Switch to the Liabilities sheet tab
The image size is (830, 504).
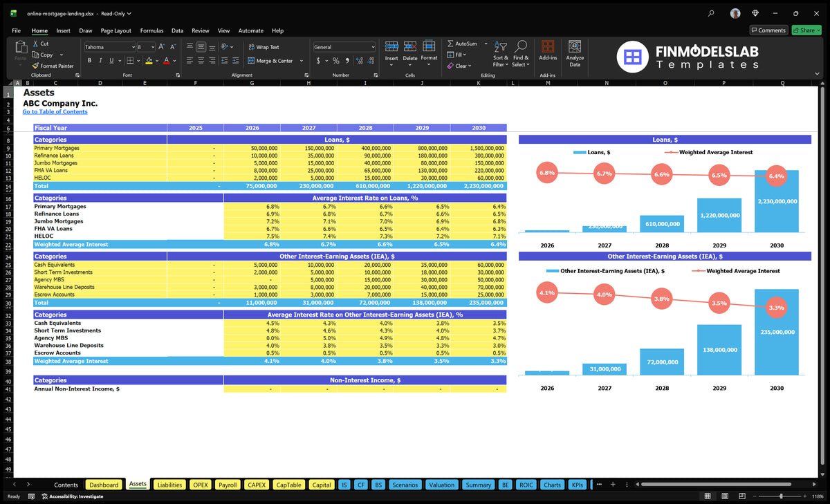[x=169, y=485]
